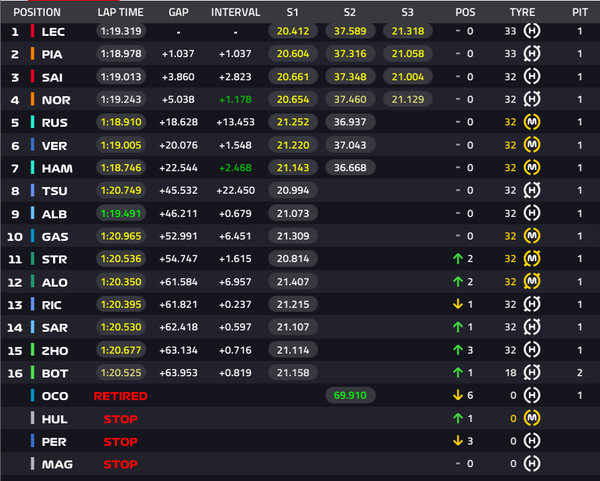Click the POS column header
This screenshot has height=481, width=600.
(465, 12)
